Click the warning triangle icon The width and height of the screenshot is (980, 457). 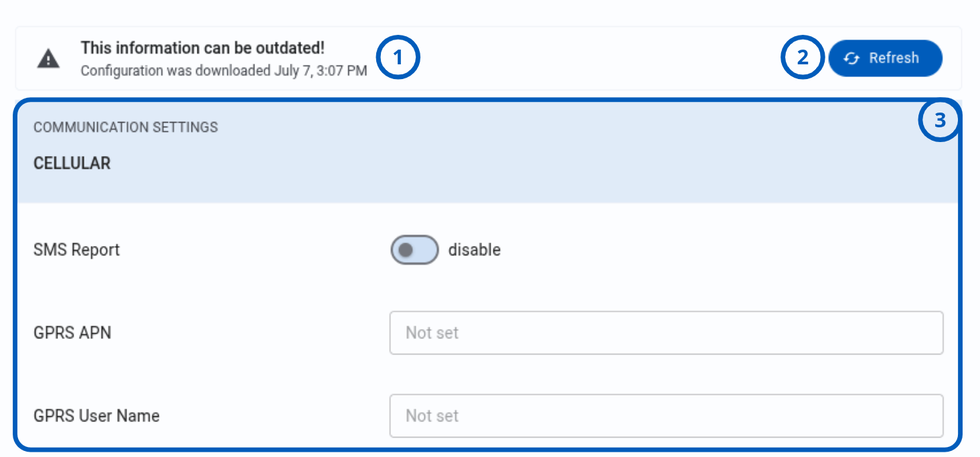pyautogui.click(x=48, y=59)
